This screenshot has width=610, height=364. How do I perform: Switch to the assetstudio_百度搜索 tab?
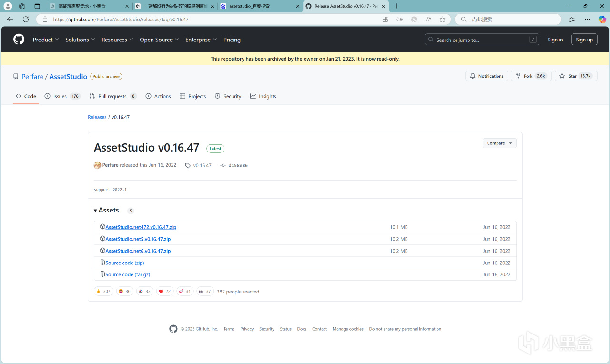[x=260, y=6]
